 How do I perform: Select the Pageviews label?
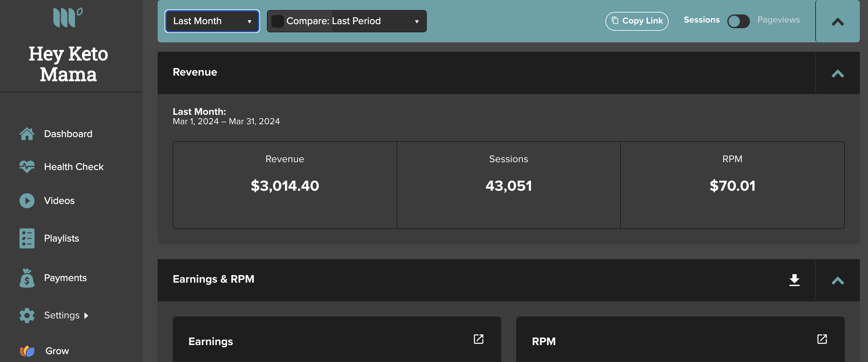(779, 20)
